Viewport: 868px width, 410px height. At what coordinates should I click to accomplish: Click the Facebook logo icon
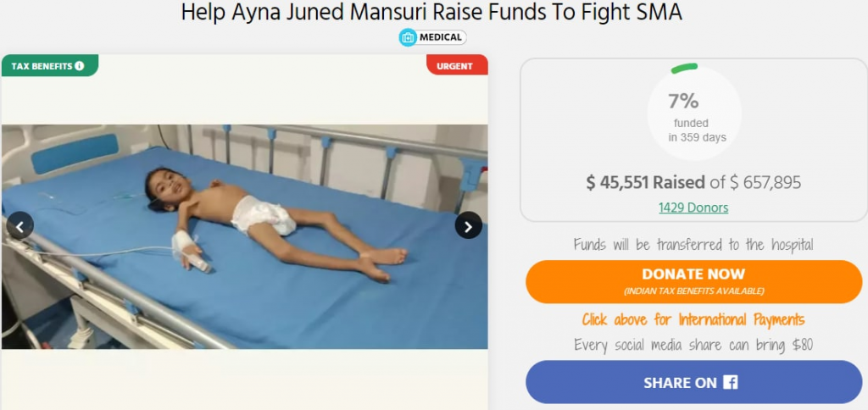point(730,382)
